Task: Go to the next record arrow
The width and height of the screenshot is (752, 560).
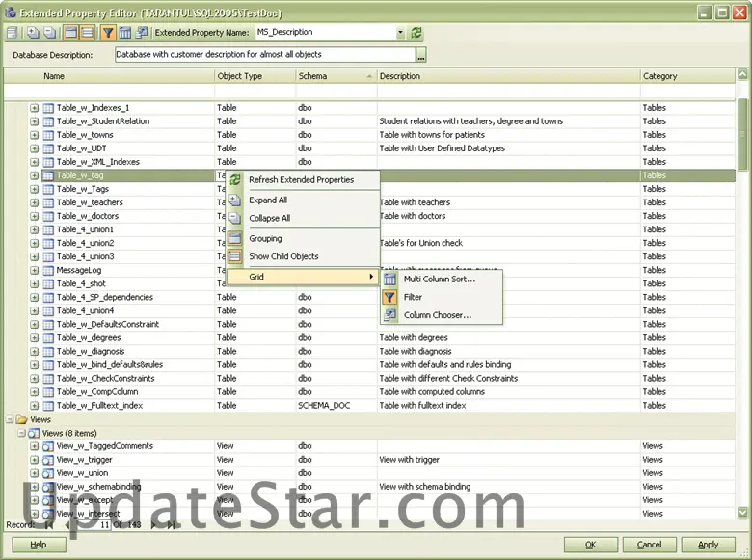Action: click(x=153, y=525)
